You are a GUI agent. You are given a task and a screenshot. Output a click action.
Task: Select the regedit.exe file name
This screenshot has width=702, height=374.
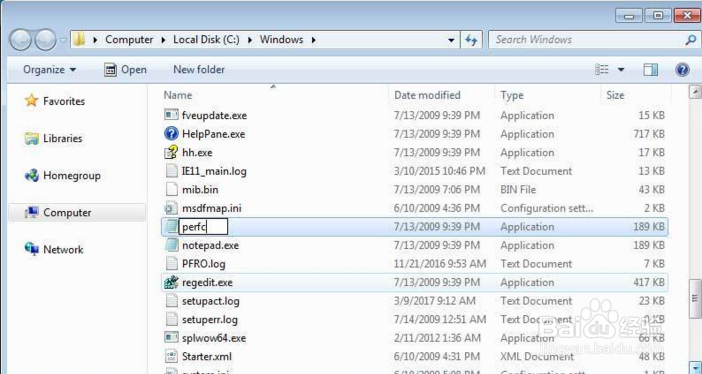(207, 283)
